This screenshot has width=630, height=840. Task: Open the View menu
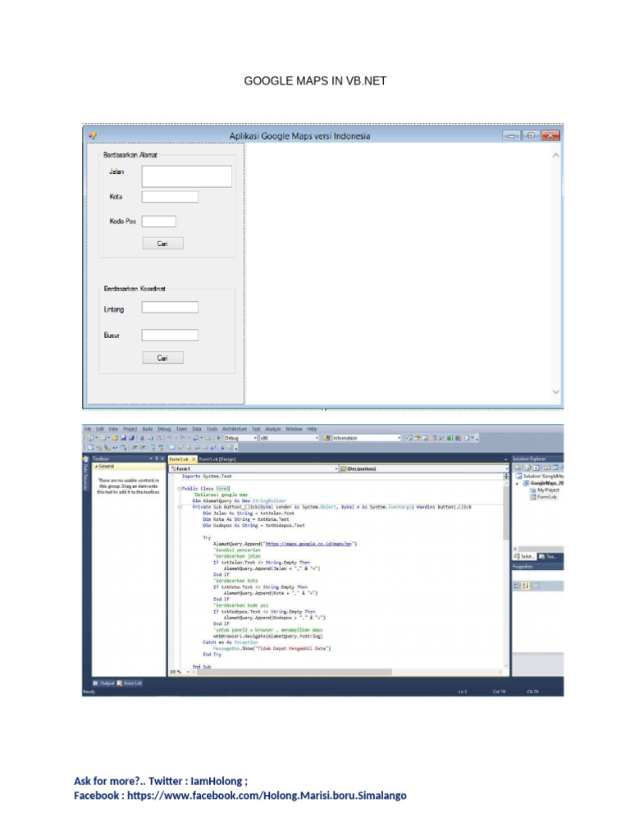pos(113,429)
